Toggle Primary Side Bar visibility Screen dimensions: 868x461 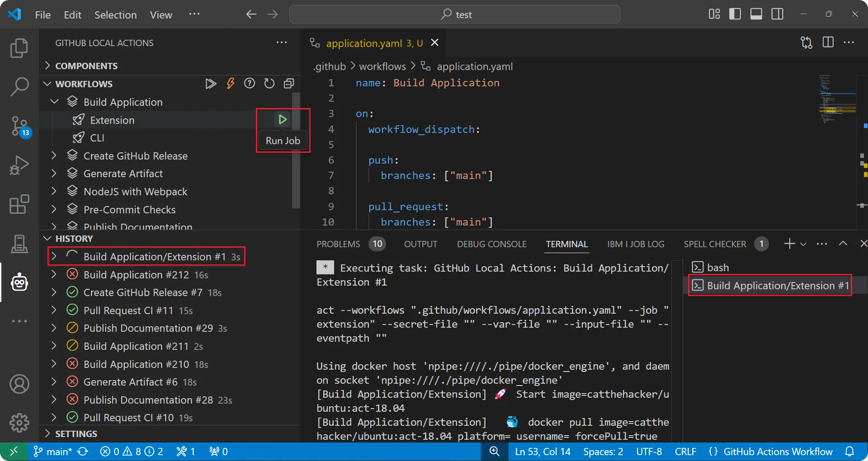[735, 14]
